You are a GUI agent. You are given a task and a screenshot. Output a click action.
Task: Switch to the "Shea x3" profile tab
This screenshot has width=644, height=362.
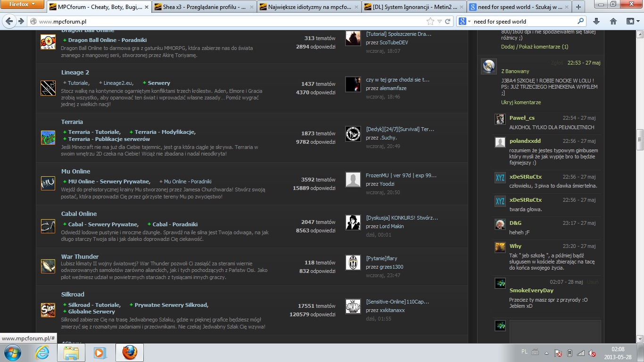point(205,7)
